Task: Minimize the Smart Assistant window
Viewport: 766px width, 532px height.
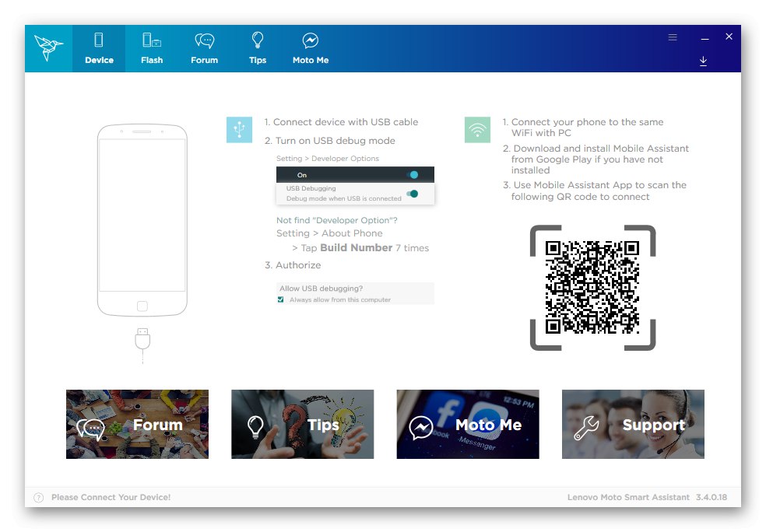Action: point(705,38)
